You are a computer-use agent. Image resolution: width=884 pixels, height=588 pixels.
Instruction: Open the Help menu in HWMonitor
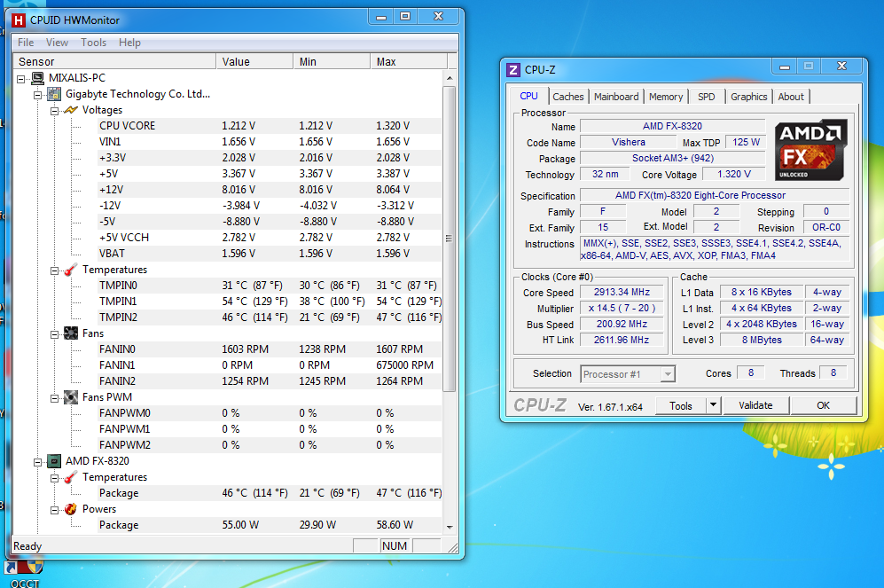[129, 43]
